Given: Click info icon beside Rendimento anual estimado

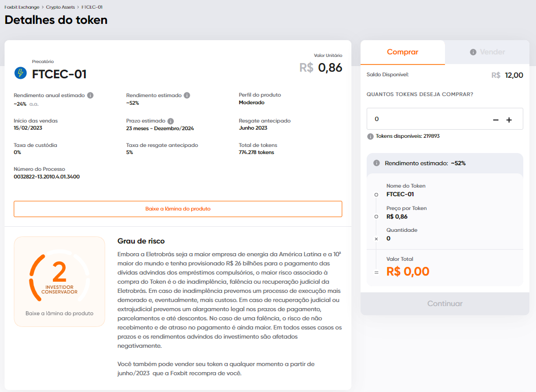Looking at the screenshot, I should pos(90,96).
